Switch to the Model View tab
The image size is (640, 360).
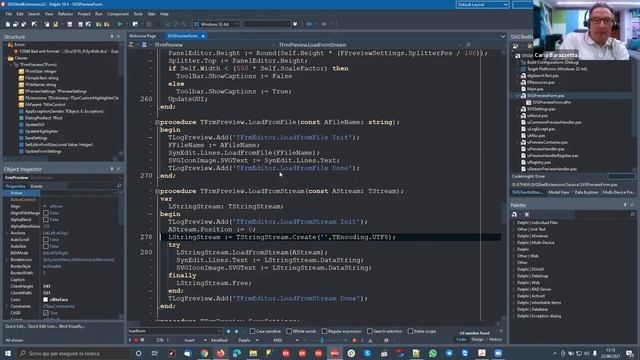559,192
